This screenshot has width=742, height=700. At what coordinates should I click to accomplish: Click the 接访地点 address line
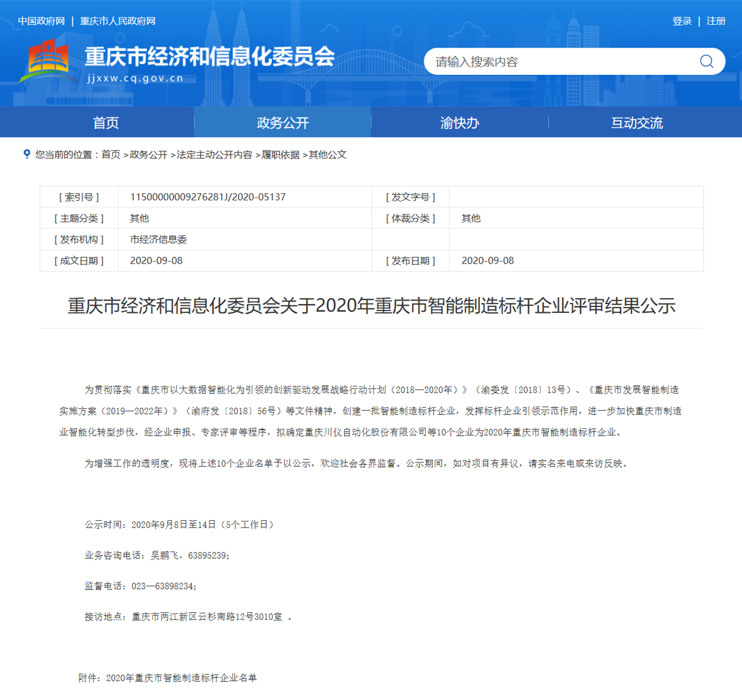pyautogui.click(x=189, y=616)
